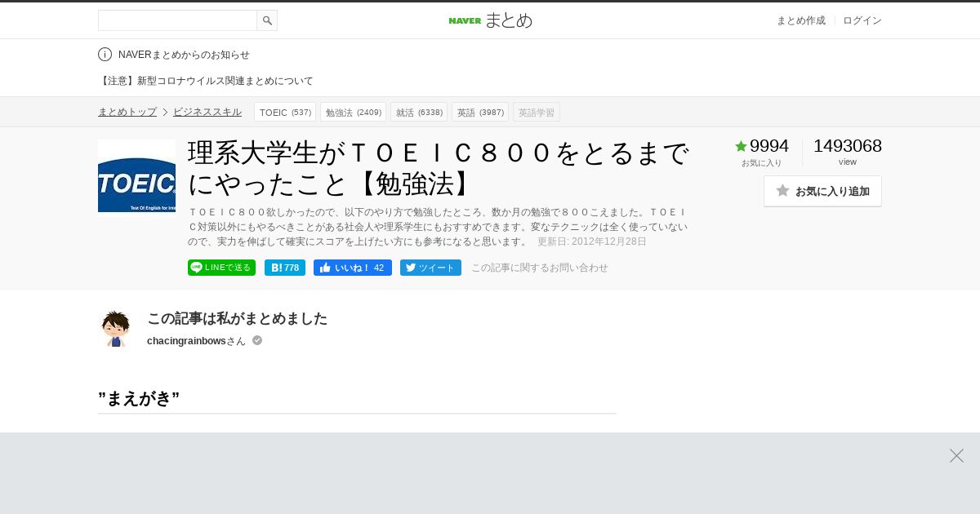Click the 1493068 view count

[848, 146]
